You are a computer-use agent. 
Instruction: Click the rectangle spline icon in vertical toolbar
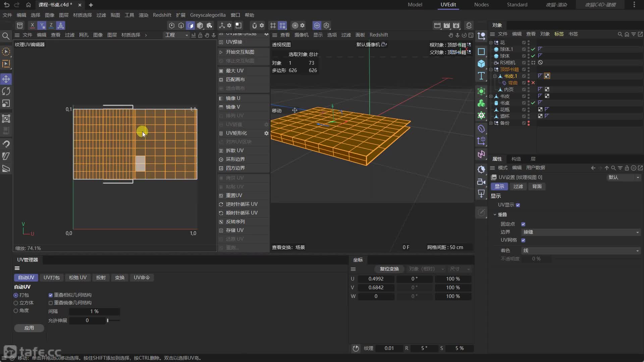[481, 52]
